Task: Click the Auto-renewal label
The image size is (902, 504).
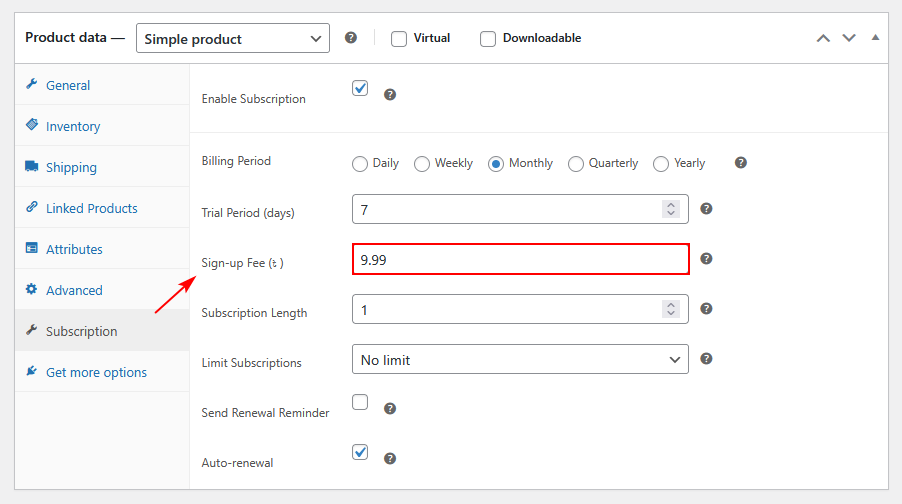Action: [238, 463]
